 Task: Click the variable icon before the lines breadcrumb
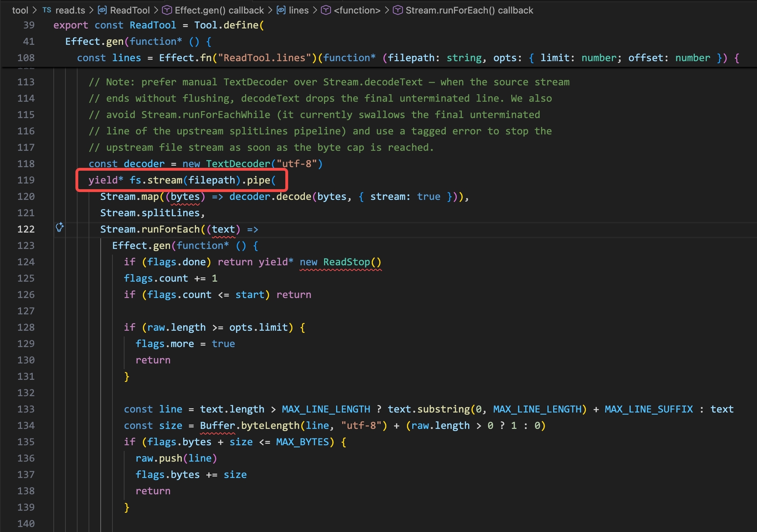click(x=281, y=10)
